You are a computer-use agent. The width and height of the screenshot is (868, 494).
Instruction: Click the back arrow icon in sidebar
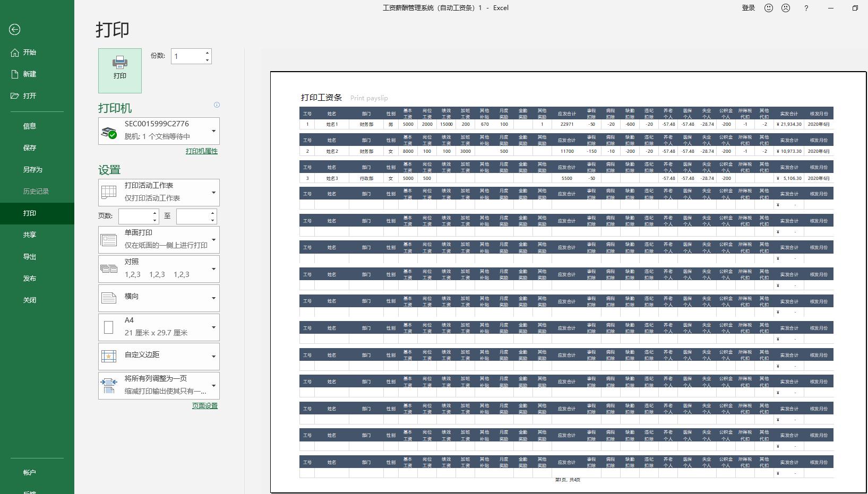point(15,30)
